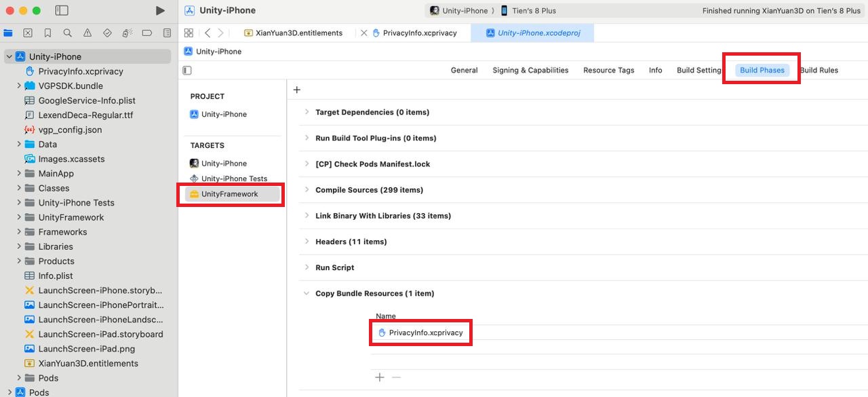Screen dimensions: 868x397
Task: Expand Compile Sources build phase
Action: click(x=306, y=189)
